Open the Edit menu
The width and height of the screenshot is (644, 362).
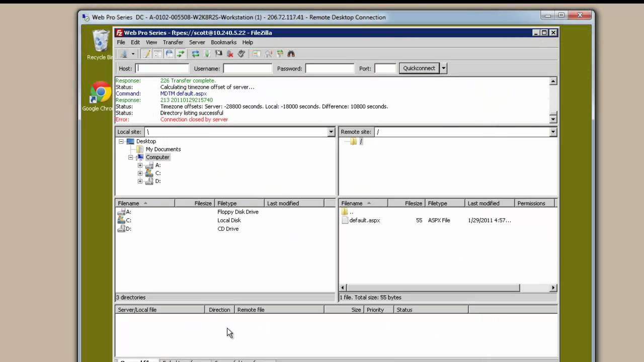click(135, 42)
